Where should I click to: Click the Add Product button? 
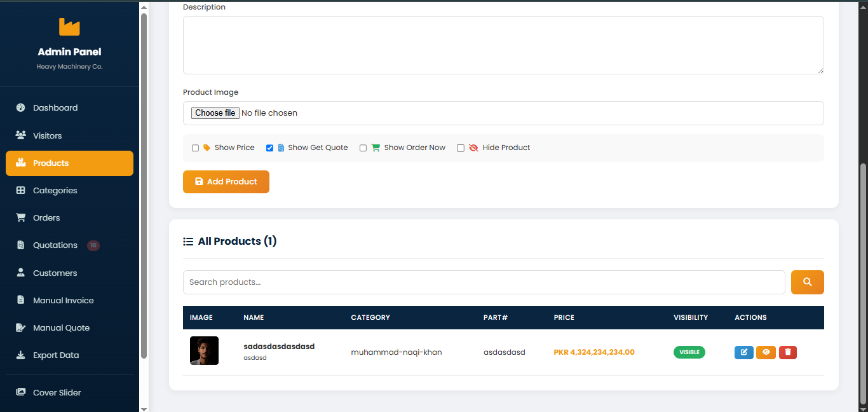tap(226, 182)
